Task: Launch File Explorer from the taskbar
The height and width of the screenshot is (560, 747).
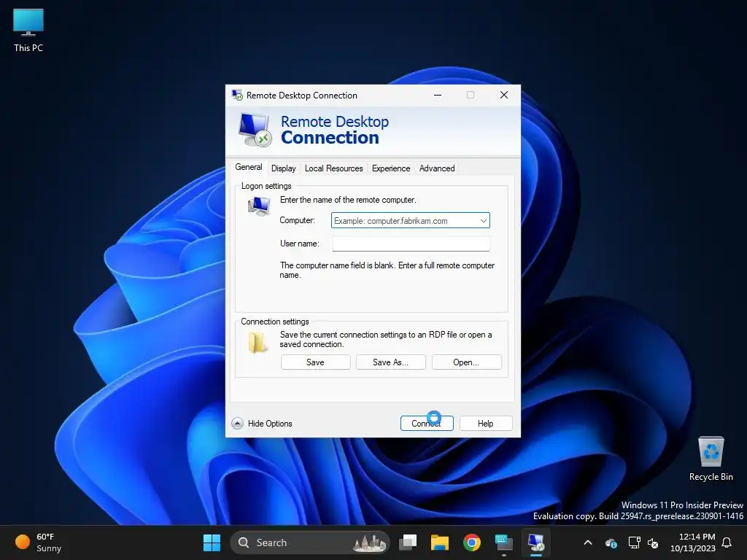Action: click(440, 542)
